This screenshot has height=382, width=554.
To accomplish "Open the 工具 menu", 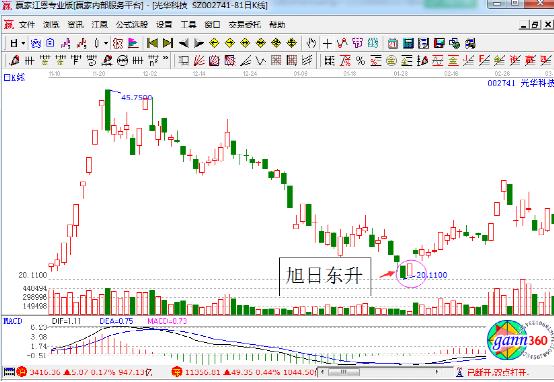I will (188, 25).
